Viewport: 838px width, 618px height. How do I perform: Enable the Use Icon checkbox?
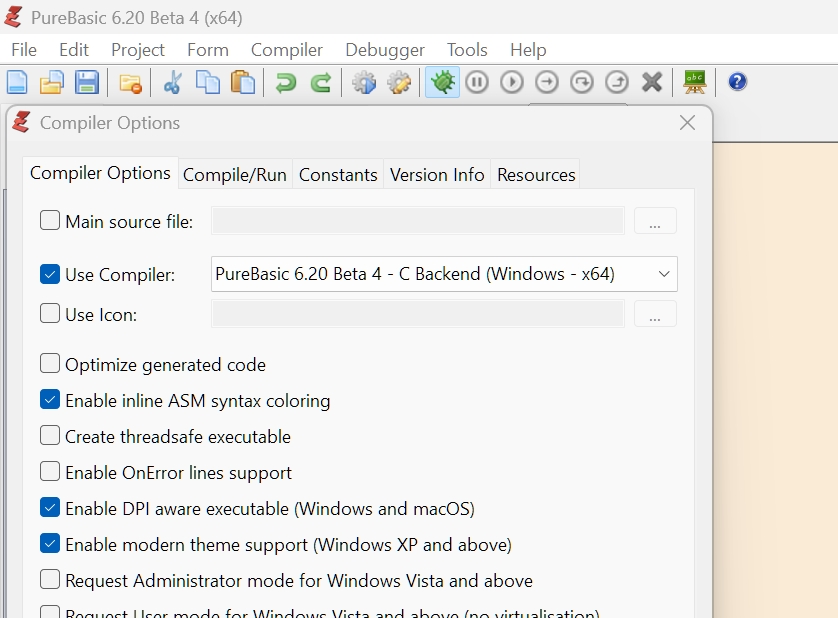pyautogui.click(x=50, y=313)
